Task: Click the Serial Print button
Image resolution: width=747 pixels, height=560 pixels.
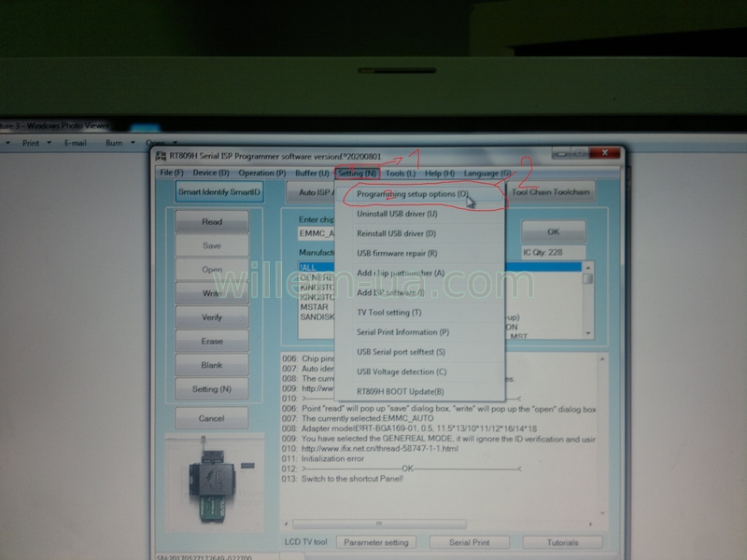Action: coord(470,542)
